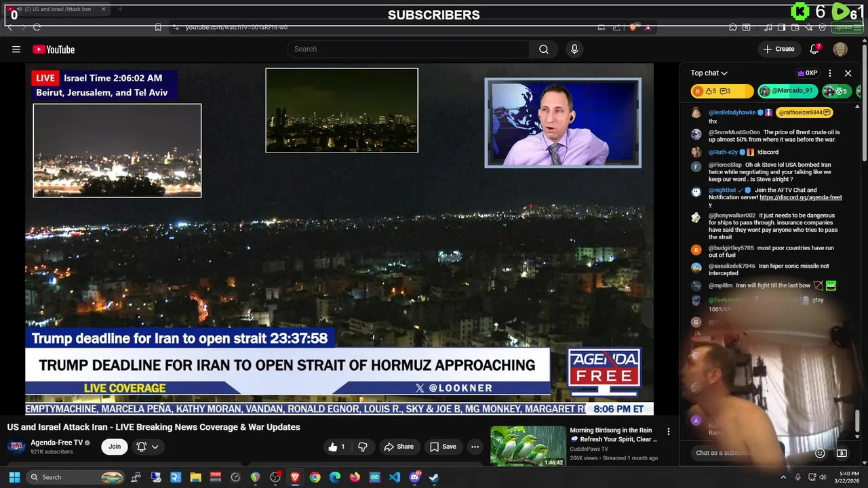Open Brave Shields lion icon in address bar

[x=633, y=27]
